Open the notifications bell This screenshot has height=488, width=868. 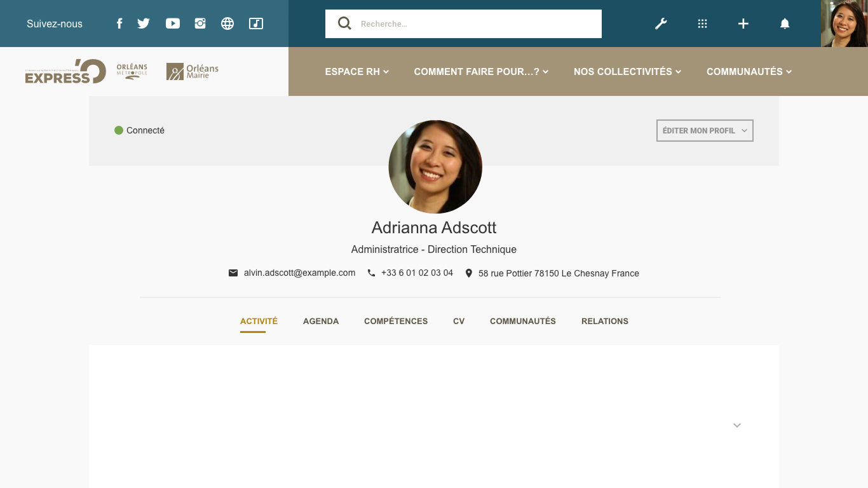[x=785, y=24]
